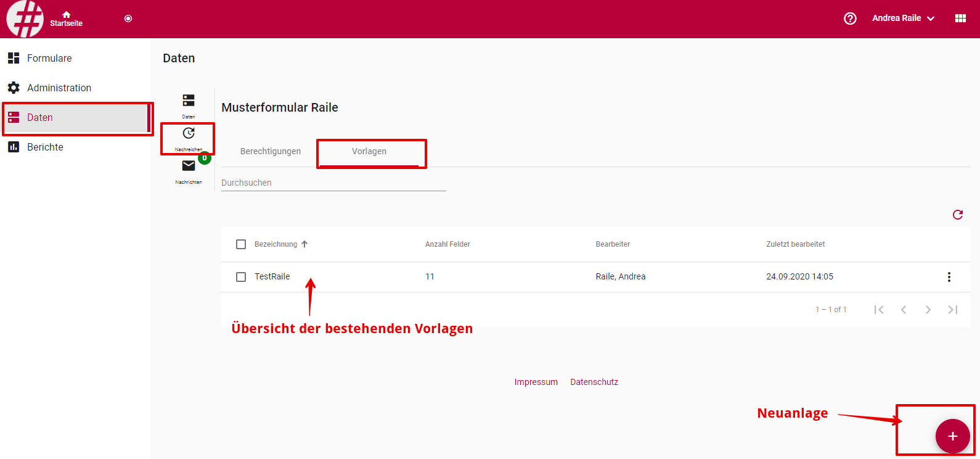
Task: Open the apps grid icon in the header
Action: click(960, 19)
